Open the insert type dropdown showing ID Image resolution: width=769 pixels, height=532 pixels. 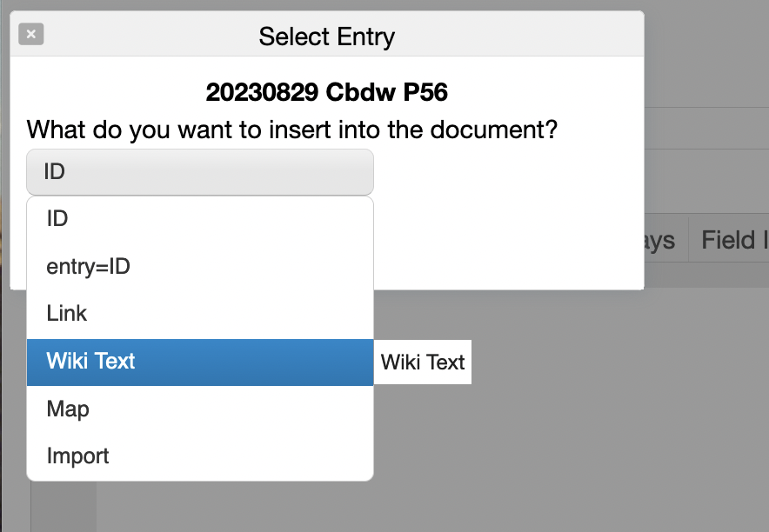click(x=200, y=172)
